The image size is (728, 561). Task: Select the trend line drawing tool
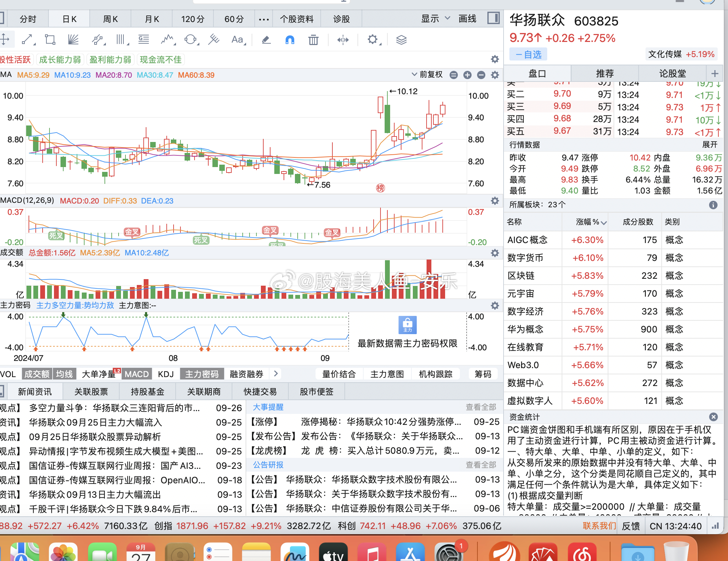pyautogui.click(x=28, y=40)
